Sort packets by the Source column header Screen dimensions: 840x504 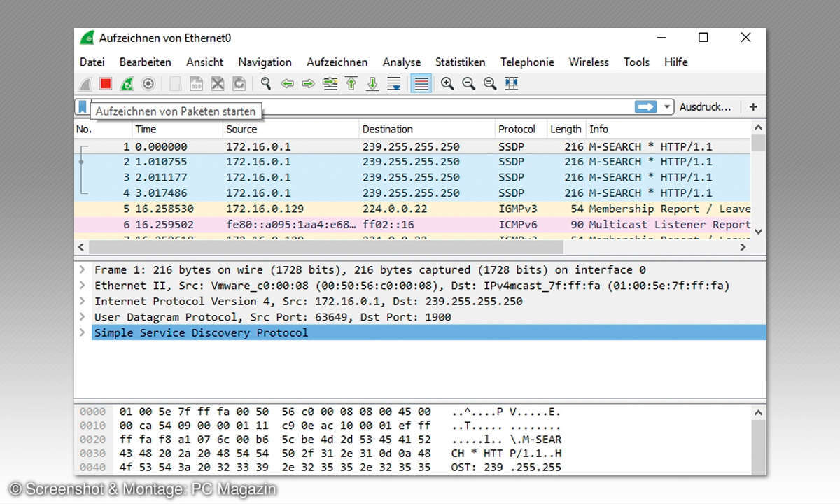(290, 129)
